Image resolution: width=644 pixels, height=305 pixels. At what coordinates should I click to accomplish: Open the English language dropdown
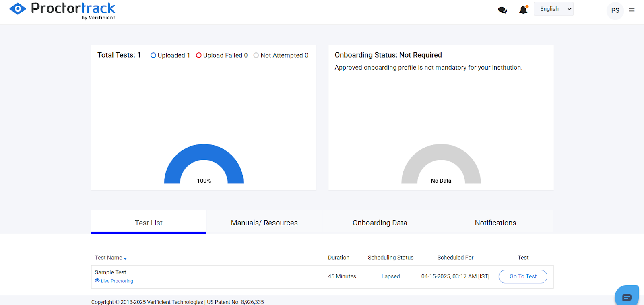point(553,9)
